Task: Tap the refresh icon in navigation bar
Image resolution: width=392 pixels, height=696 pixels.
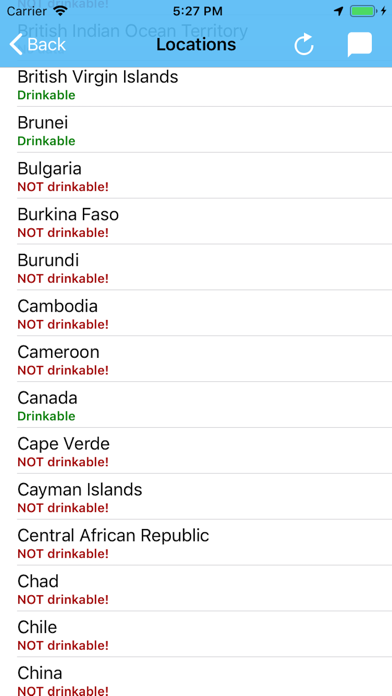Action: click(304, 45)
